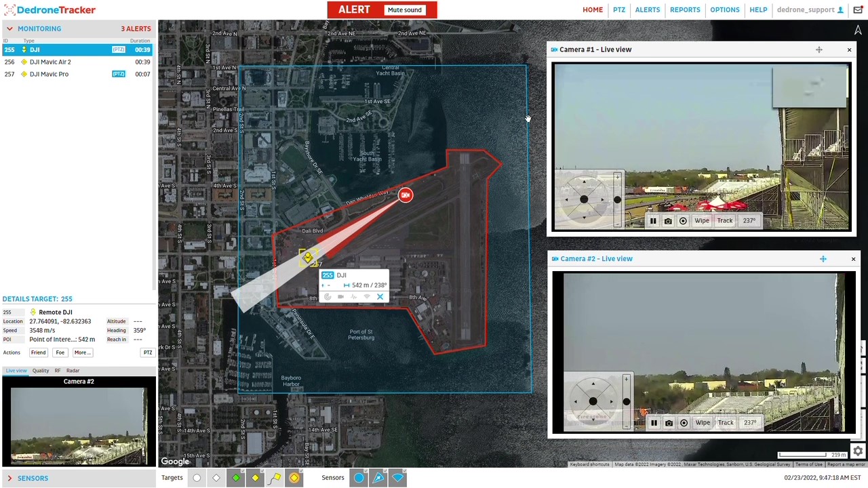868x488 pixels.
Task: Pause Camera #2 live feed
Action: tap(654, 423)
